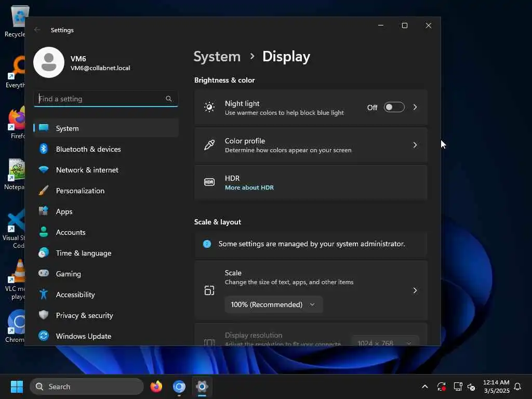The image size is (532, 399).
Task: Click the sync status tray icon
Action: [442, 387]
